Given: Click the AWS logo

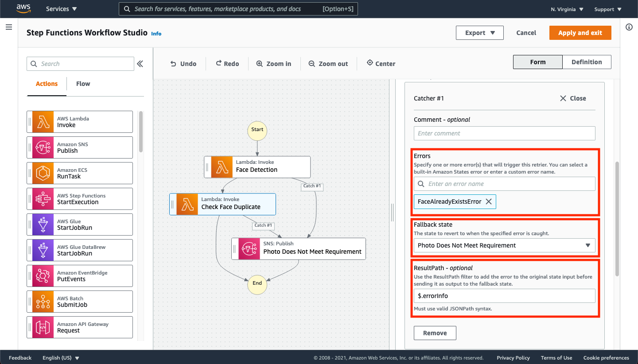Looking at the screenshot, I should pos(23,8).
